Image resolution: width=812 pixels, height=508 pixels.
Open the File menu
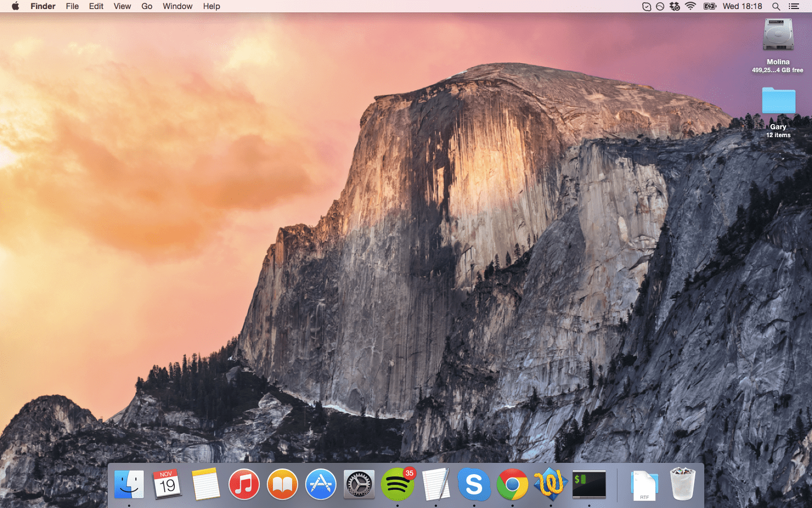(72, 6)
